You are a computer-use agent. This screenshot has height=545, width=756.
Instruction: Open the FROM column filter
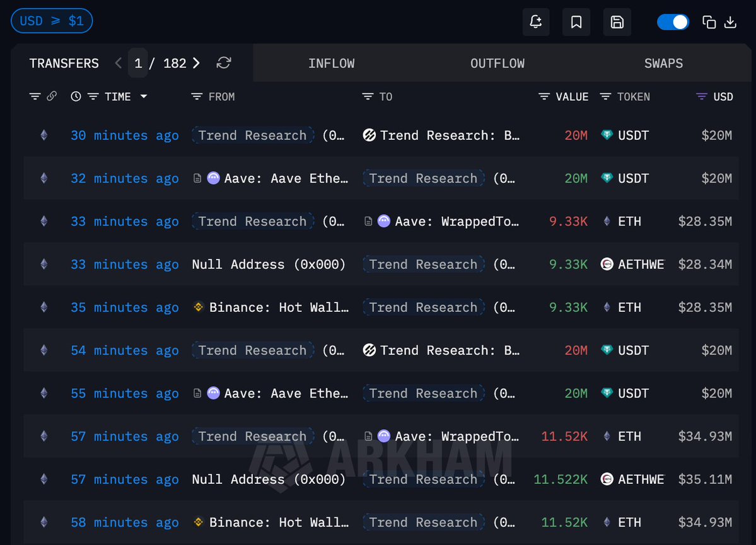[197, 96]
